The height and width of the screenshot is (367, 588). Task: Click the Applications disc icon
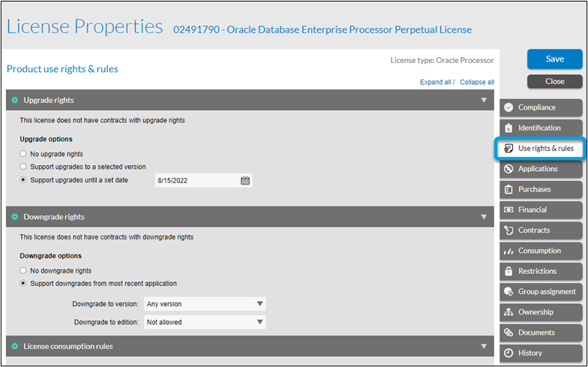pos(508,169)
